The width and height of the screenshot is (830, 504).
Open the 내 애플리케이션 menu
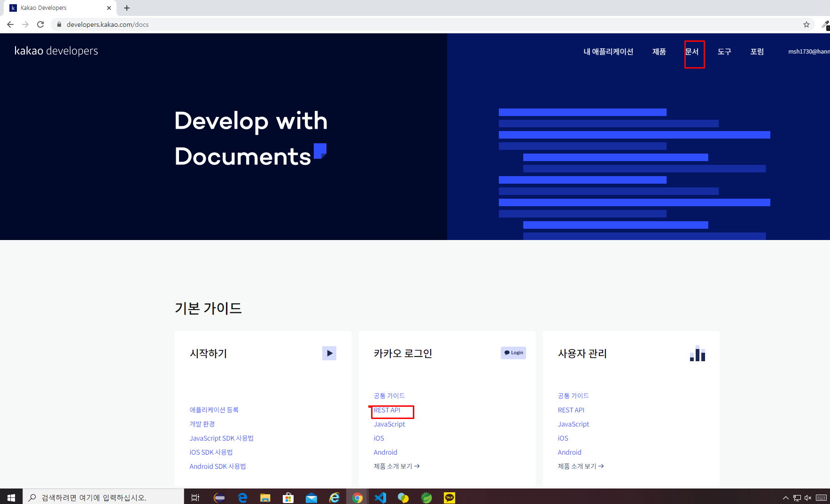(608, 52)
